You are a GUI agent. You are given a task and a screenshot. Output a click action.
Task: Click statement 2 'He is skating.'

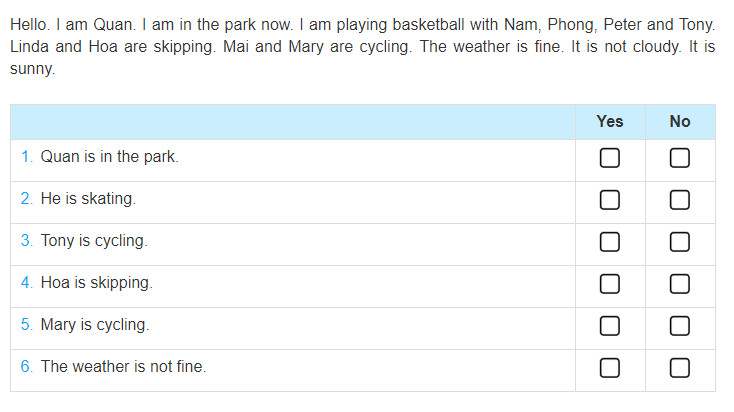click(88, 199)
